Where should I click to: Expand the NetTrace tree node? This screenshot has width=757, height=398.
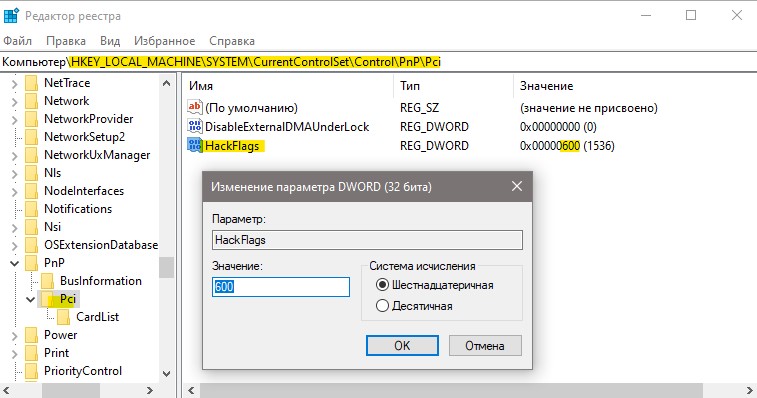[x=14, y=84]
